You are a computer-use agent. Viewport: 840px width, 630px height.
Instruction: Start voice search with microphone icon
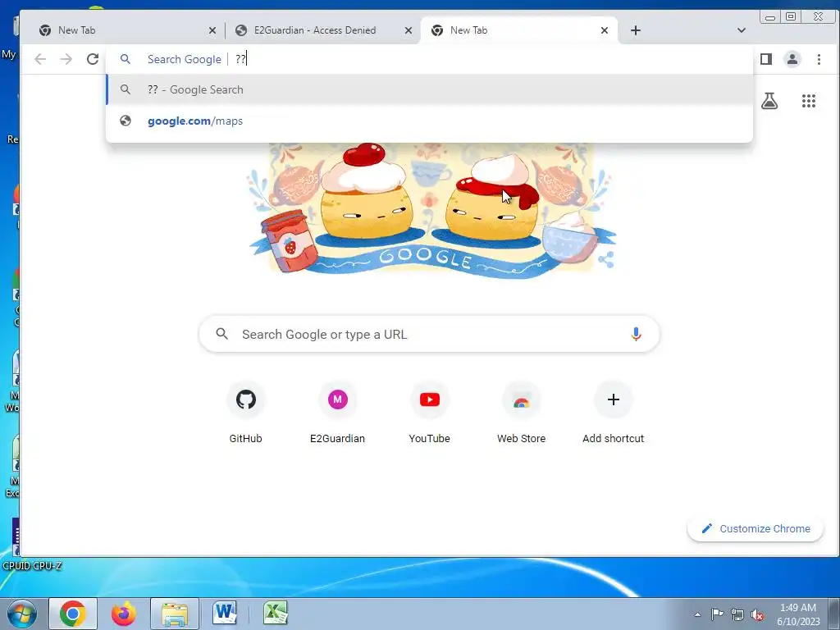tap(636, 335)
